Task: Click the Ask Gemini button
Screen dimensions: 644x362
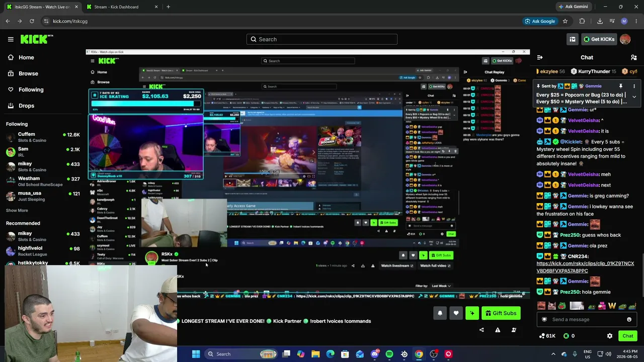Action: point(573,7)
